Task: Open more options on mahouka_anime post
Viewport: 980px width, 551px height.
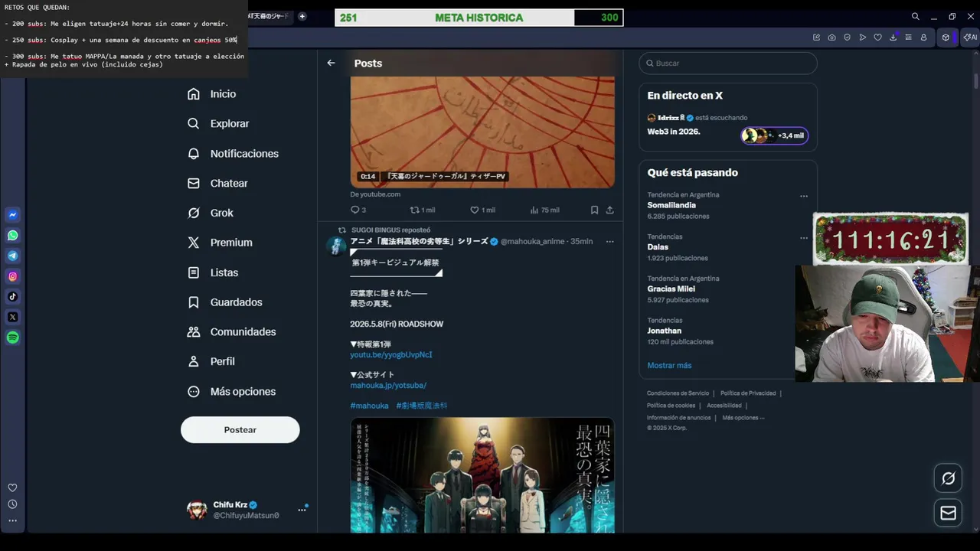Action: click(x=609, y=241)
